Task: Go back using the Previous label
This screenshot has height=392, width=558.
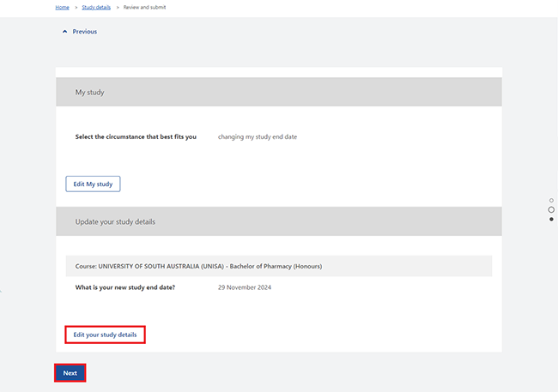Action: click(x=85, y=32)
